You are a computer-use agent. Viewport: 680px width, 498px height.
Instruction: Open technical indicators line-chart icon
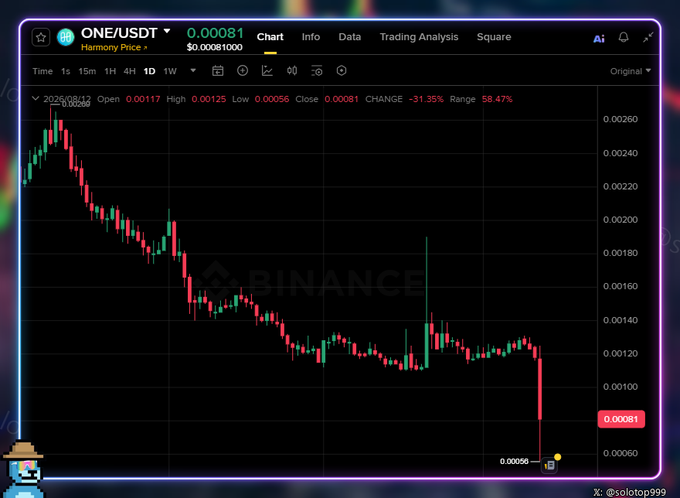(267, 71)
